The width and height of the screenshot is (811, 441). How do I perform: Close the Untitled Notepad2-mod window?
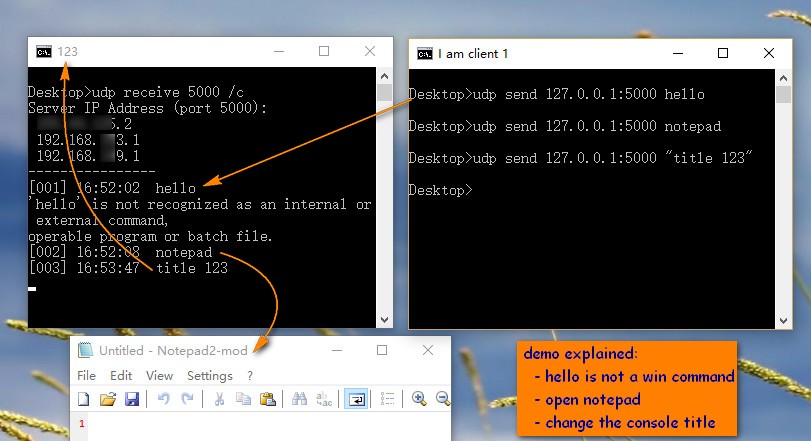coord(428,351)
